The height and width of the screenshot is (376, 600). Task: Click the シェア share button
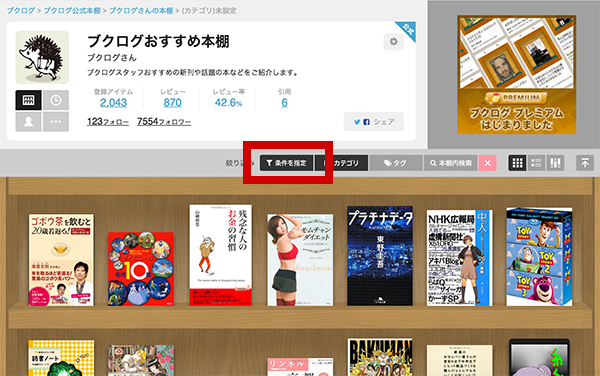coord(373,122)
